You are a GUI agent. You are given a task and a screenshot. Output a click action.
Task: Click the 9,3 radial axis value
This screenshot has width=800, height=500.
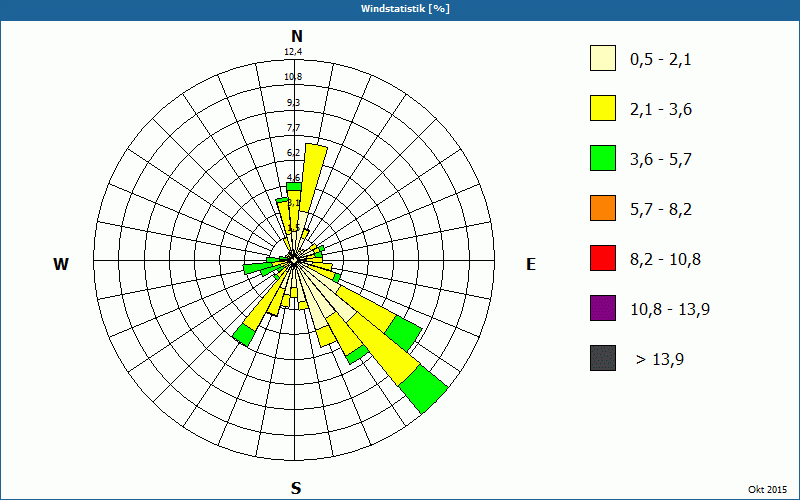[x=293, y=103]
